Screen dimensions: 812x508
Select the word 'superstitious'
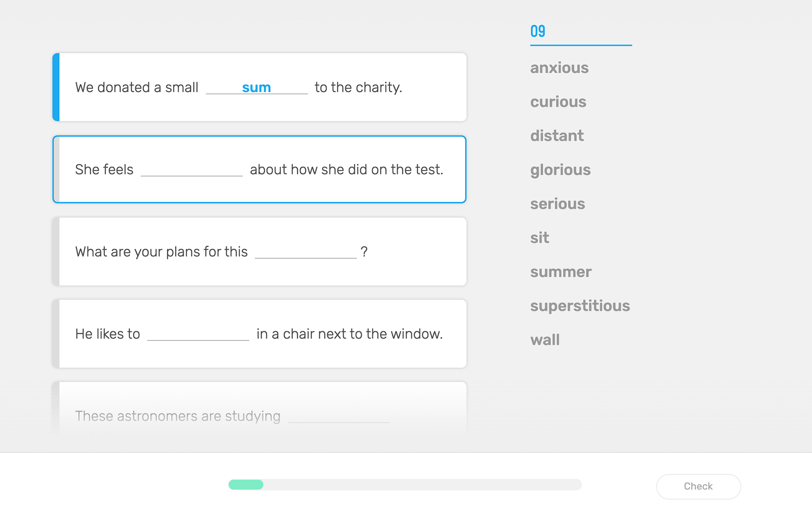coord(580,306)
